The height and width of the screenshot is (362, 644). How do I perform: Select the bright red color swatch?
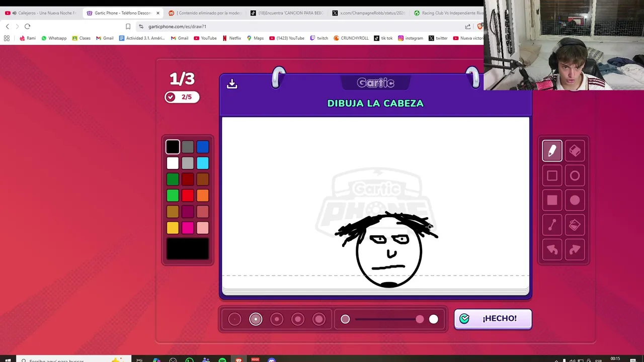pyautogui.click(x=188, y=196)
